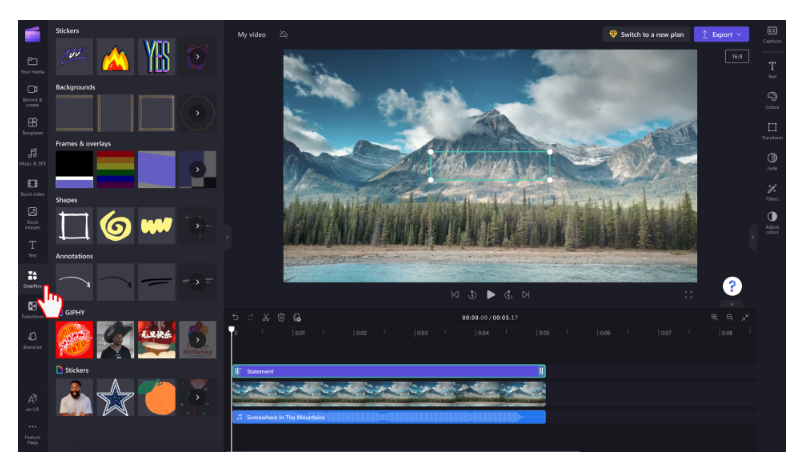Screen dimensions: 802x463
Task: Skip to the end of video
Action: tap(525, 295)
